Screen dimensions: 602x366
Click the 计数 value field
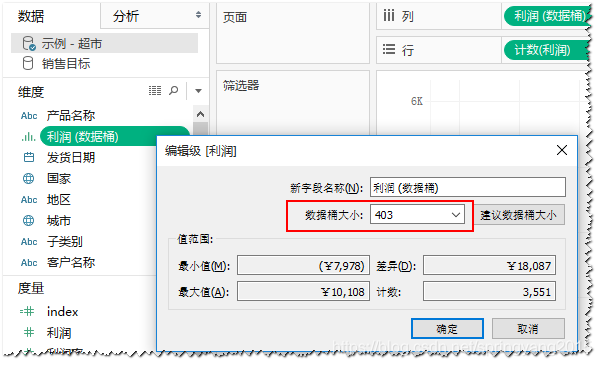[489, 292]
